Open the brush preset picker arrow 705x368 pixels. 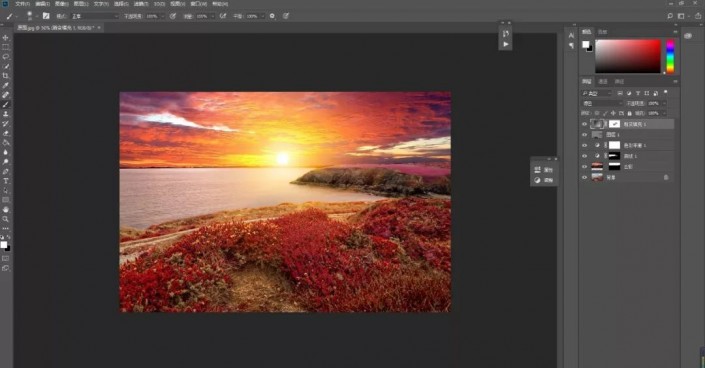pyautogui.click(x=37, y=16)
